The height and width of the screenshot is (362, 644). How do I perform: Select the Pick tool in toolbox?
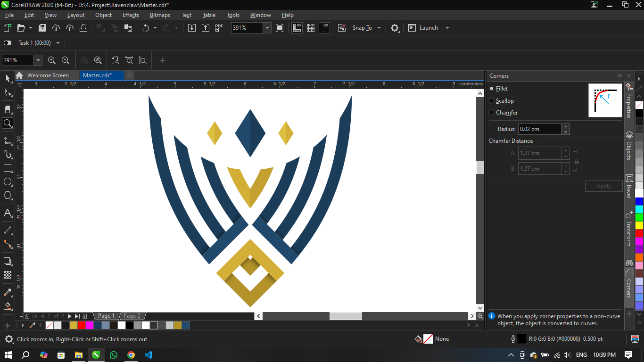[8, 78]
